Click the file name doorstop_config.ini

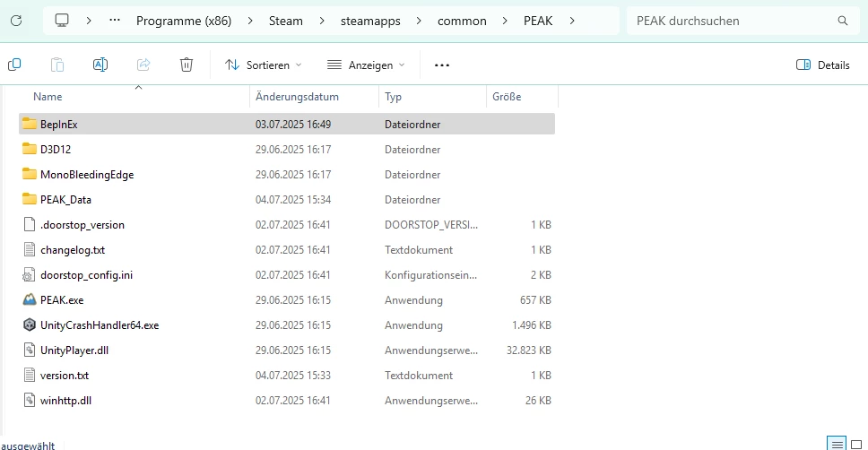pos(86,275)
